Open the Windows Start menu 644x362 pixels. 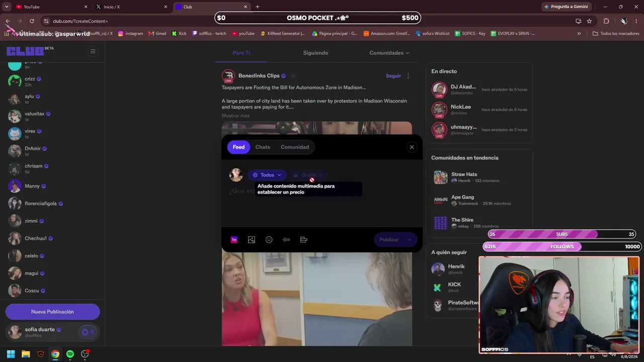pos(11,354)
